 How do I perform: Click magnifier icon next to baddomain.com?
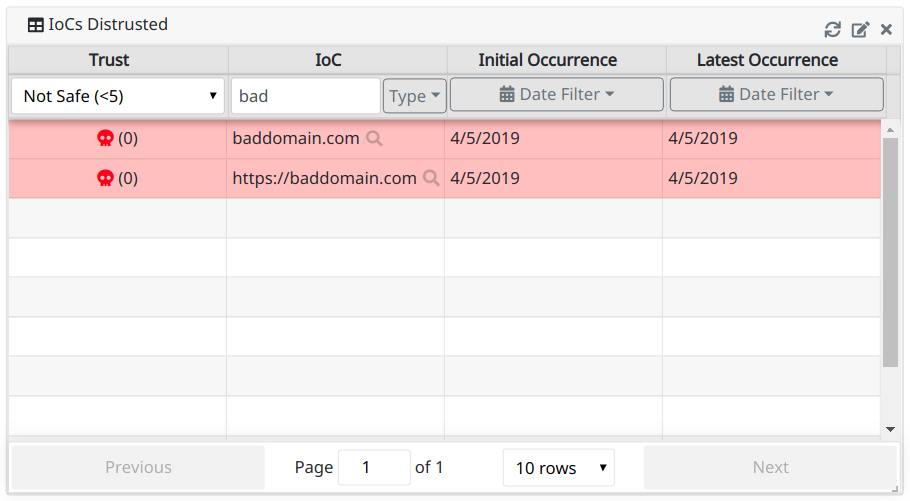tap(375, 139)
